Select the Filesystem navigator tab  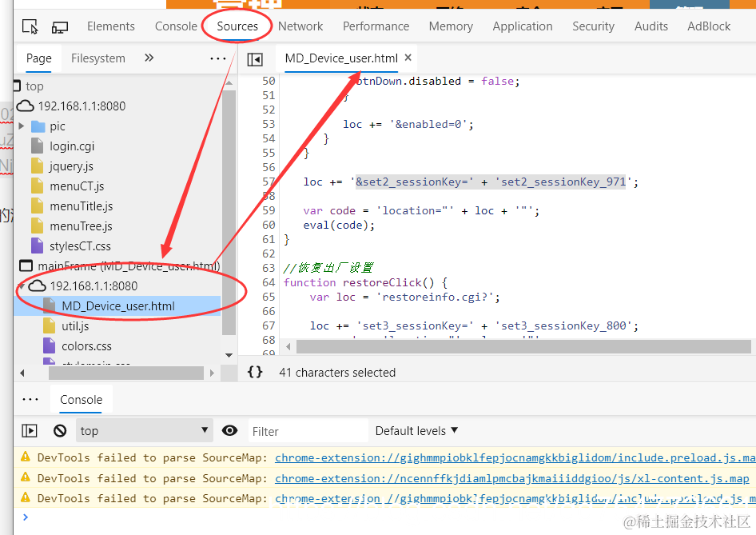tap(97, 58)
